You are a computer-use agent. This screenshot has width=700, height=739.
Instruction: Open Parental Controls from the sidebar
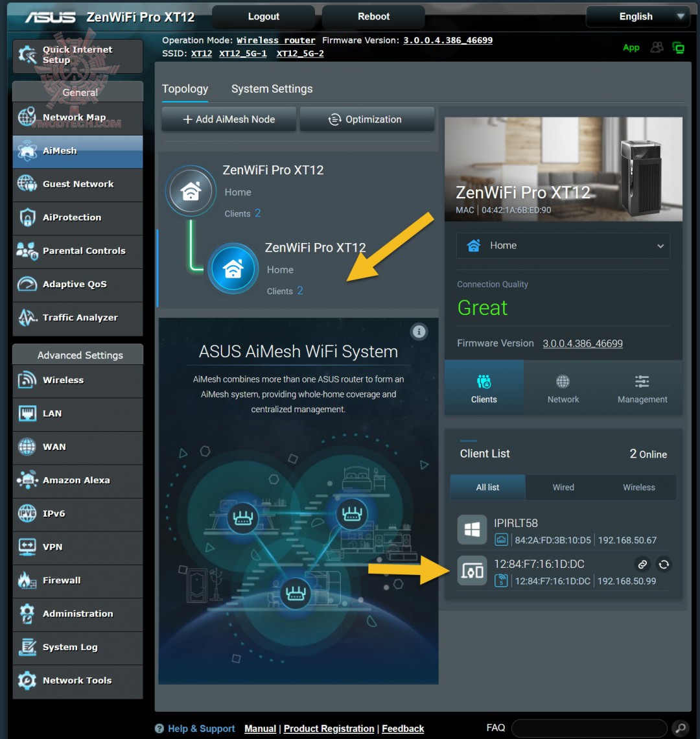tap(26, 252)
